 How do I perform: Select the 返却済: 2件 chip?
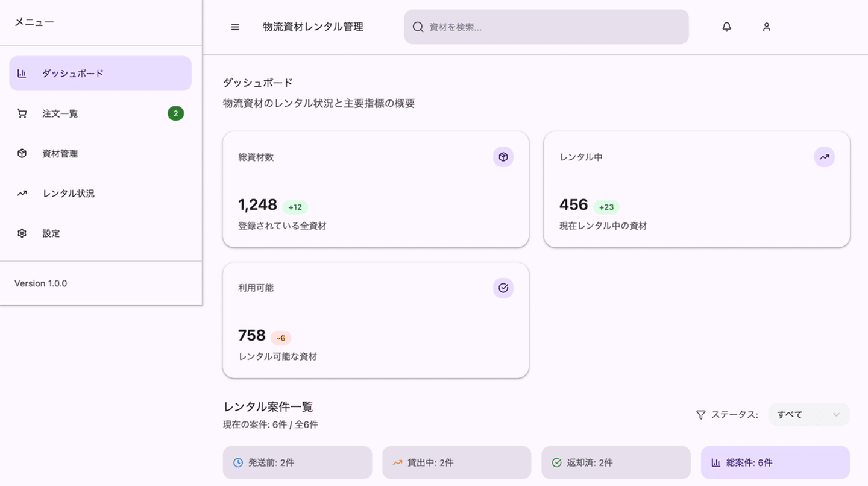point(615,462)
